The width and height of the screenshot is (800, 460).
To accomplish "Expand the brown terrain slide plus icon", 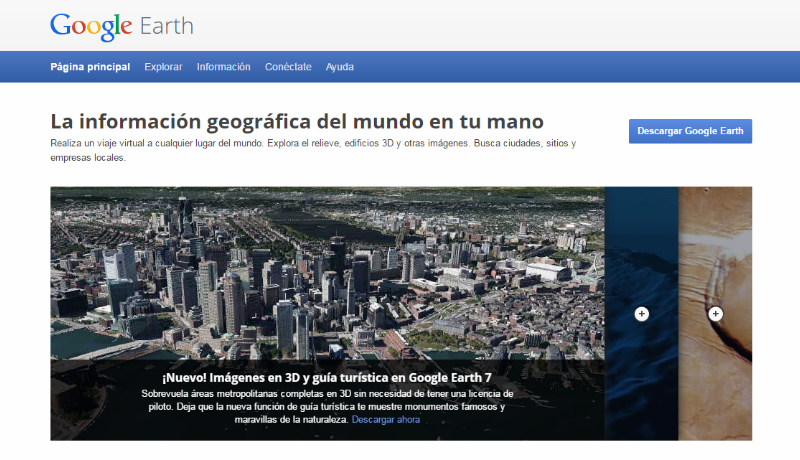I will 716,314.
